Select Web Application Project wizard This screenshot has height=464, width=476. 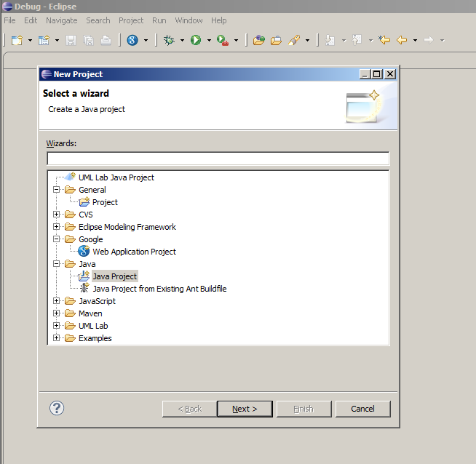tap(134, 252)
